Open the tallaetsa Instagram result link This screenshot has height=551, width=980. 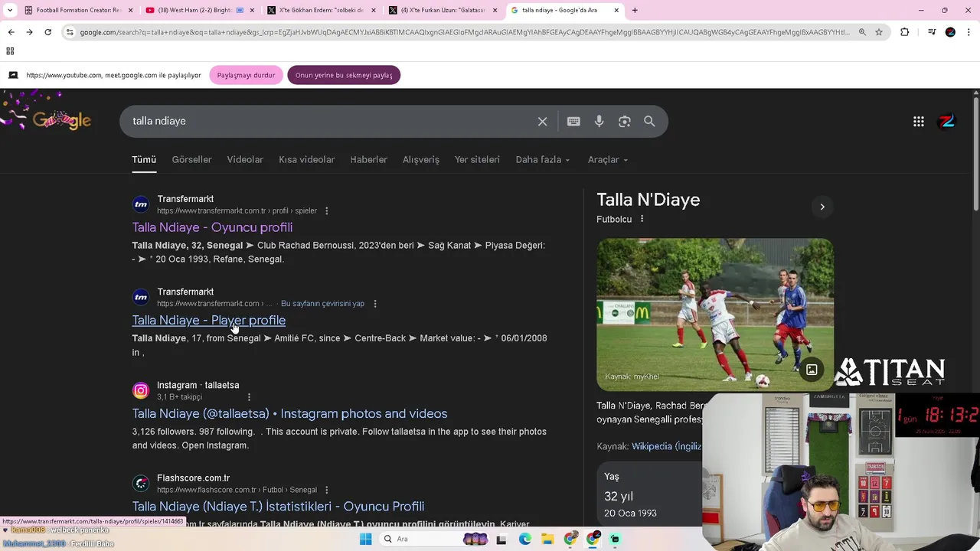click(289, 413)
